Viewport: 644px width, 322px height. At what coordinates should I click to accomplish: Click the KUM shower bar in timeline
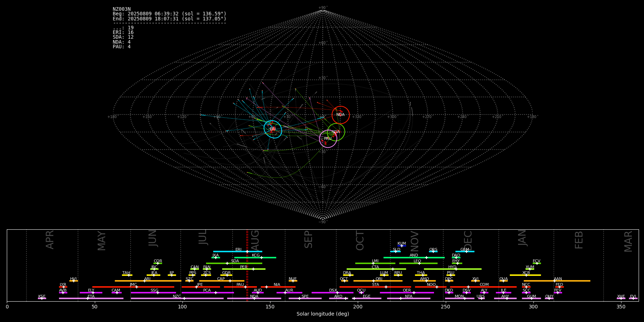[x=402, y=246]
